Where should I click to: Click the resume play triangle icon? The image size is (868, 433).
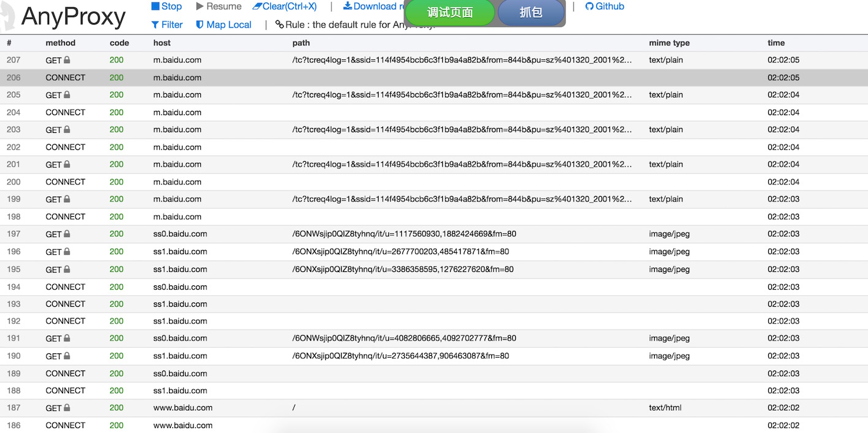point(200,6)
